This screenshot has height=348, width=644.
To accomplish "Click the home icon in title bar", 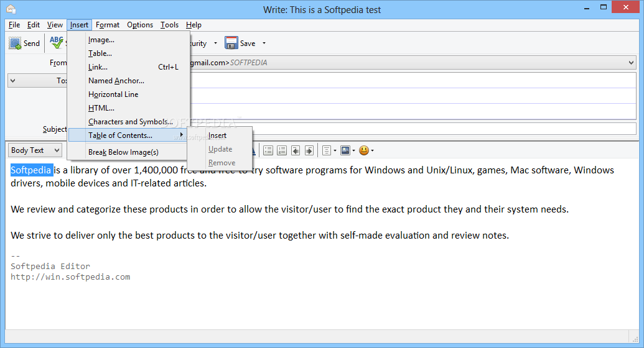I will click(11, 9).
